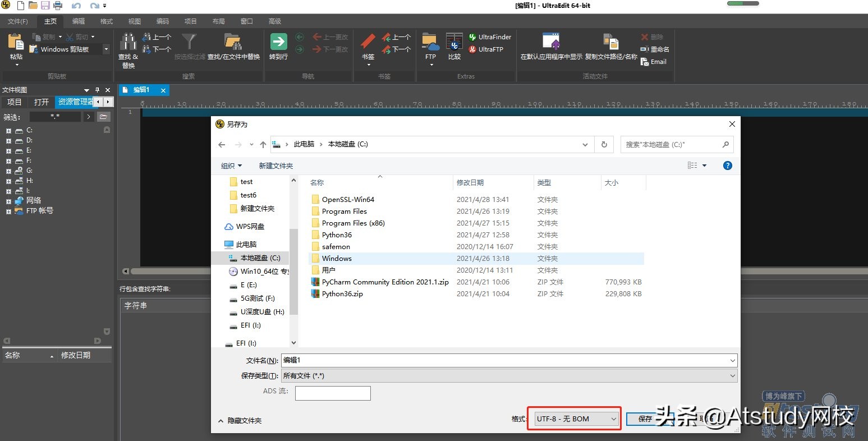Switch to the 项目 file view tab
The width and height of the screenshot is (868, 441).
coord(14,102)
